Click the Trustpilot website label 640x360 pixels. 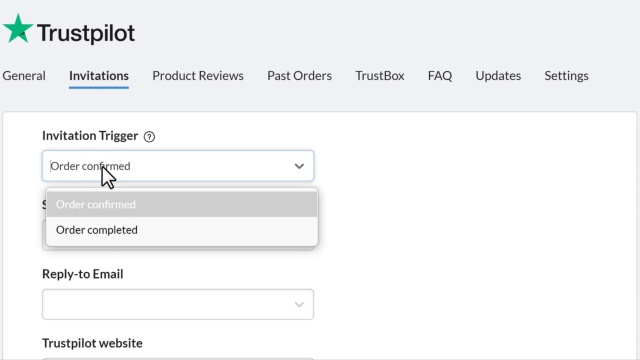[92, 343]
